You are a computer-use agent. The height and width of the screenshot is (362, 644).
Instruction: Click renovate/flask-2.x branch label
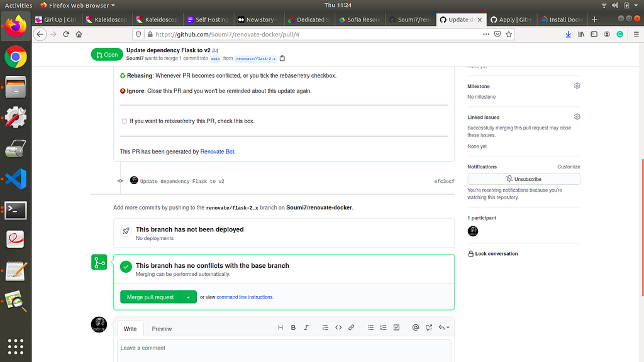point(256,58)
